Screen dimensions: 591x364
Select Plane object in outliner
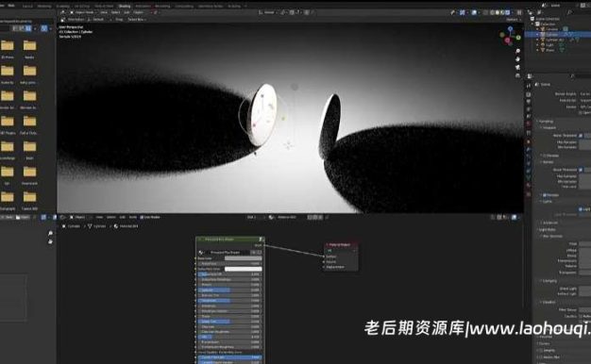coord(550,50)
